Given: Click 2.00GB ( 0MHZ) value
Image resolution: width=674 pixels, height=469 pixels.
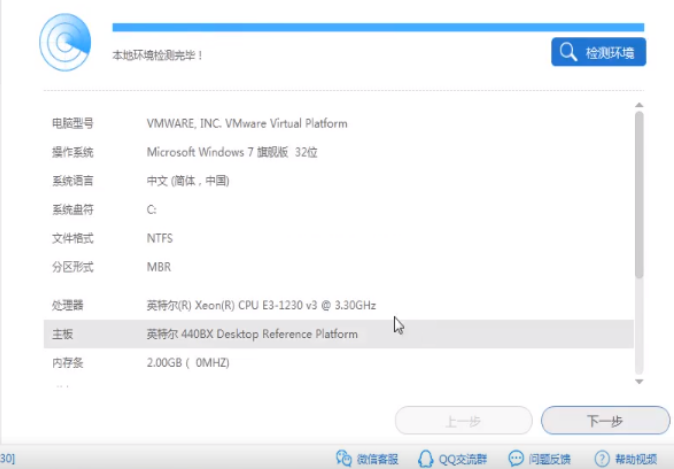Looking at the screenshot, I should click(188, 363).
